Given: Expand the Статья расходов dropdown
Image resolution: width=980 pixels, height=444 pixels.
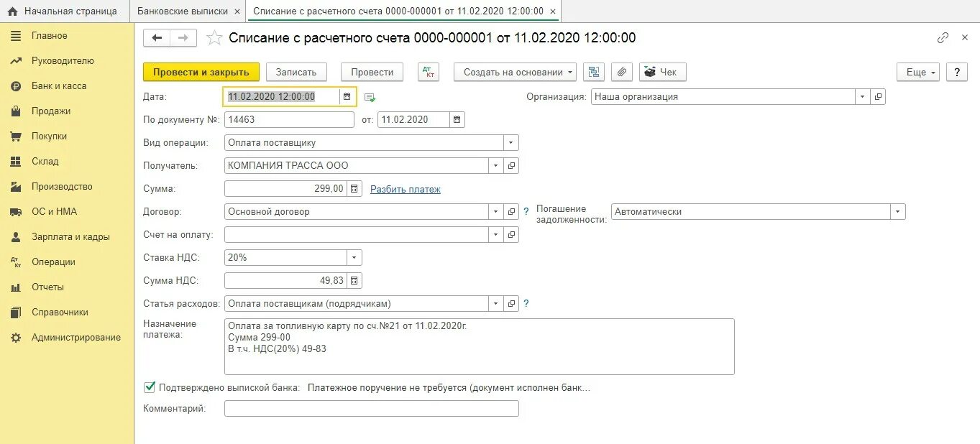Looking at the screenshot, I should pyautogui.click(x=496, y=303).
